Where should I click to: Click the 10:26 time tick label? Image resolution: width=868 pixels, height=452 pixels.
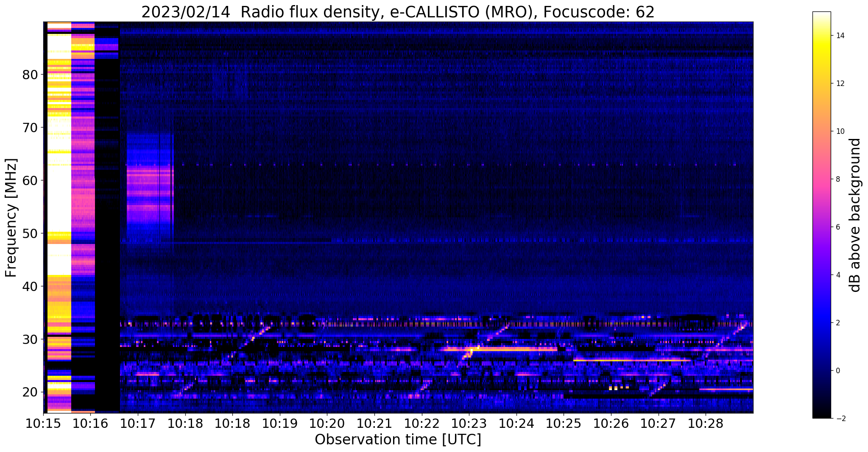(x=611, y=424)
